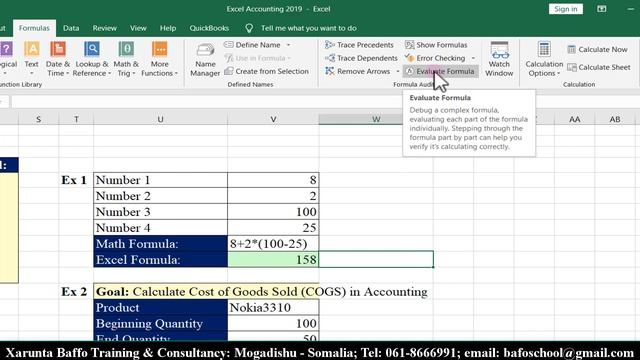Run Error Checking
The image size is (640, 360).
(435, 58)
